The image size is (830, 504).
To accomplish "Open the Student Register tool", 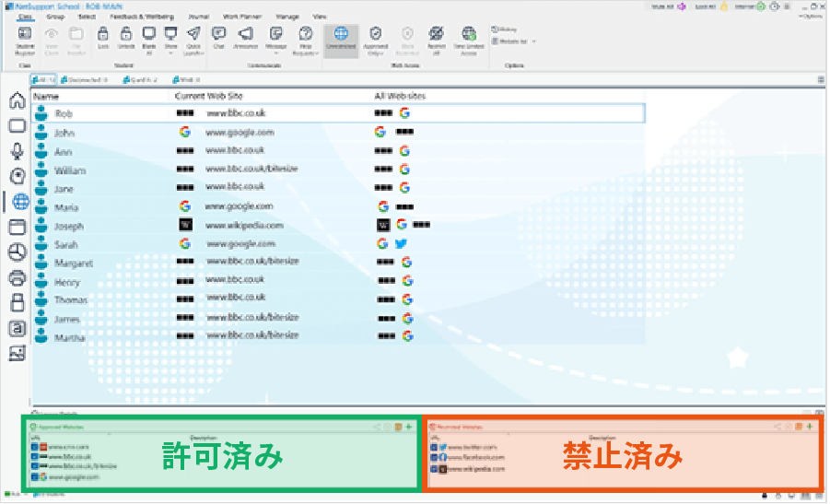I will pos(24,41).
